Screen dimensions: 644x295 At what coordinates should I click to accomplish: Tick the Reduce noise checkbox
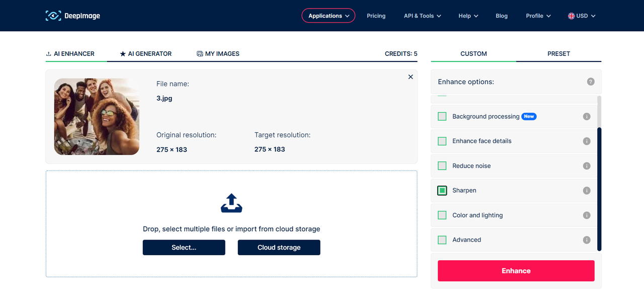[x=442, y=166]
